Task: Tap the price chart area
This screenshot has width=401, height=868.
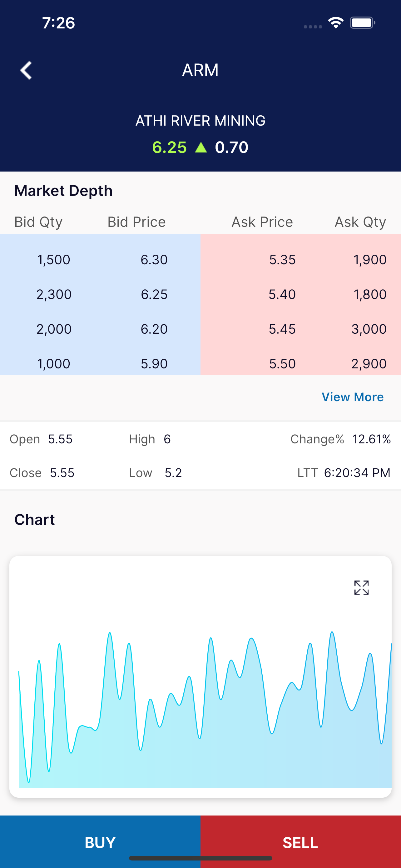Action: (x=200, y=708)
